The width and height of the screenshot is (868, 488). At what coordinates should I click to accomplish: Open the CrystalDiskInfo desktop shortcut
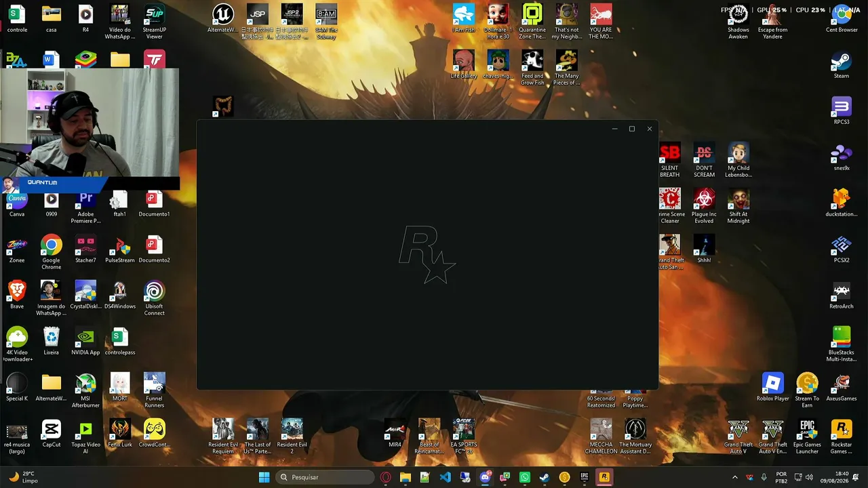(85, 296)
